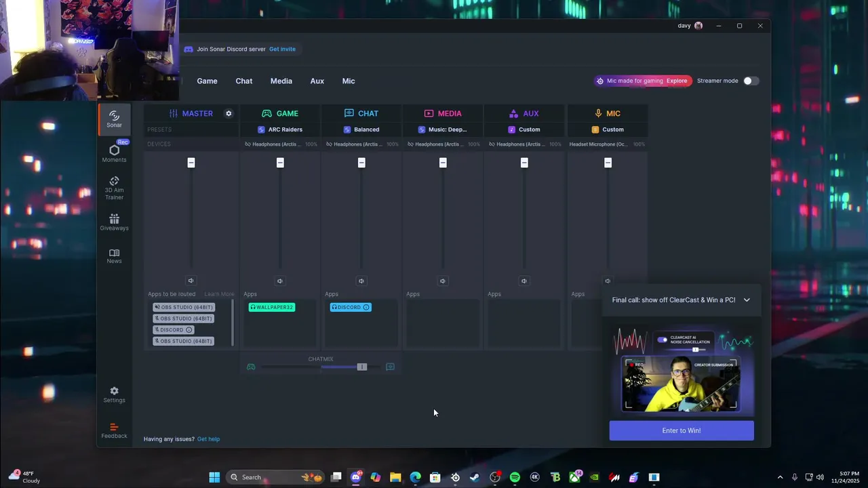Click the ChatMix chat bubble icon
This screenshot has height=488, width=868.
[x=391, y=367]
